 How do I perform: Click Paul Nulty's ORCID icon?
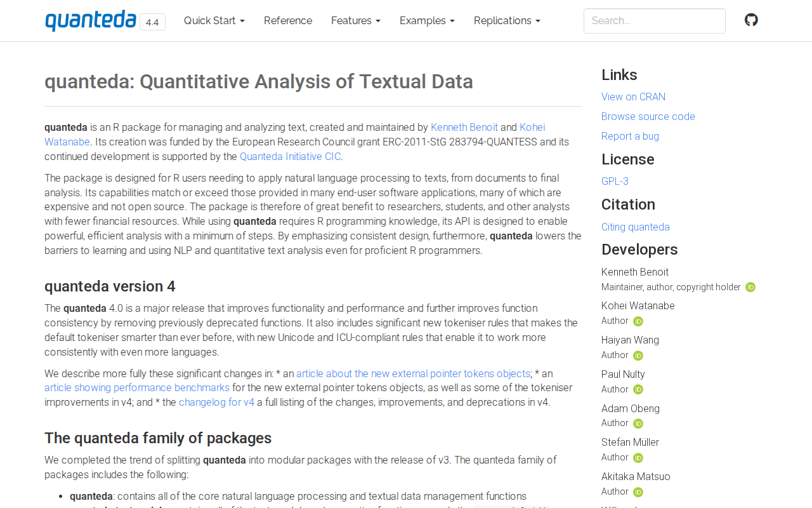[x=638, y=389]
